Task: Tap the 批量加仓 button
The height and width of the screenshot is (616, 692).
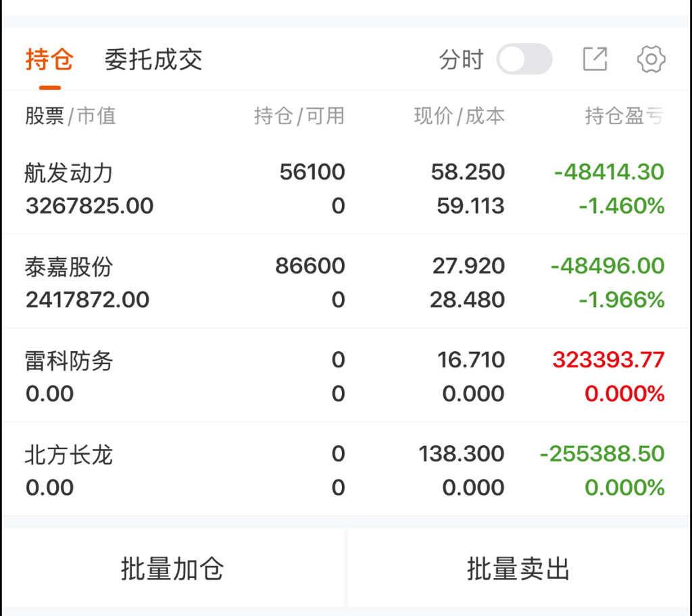Action: point(172,569)
